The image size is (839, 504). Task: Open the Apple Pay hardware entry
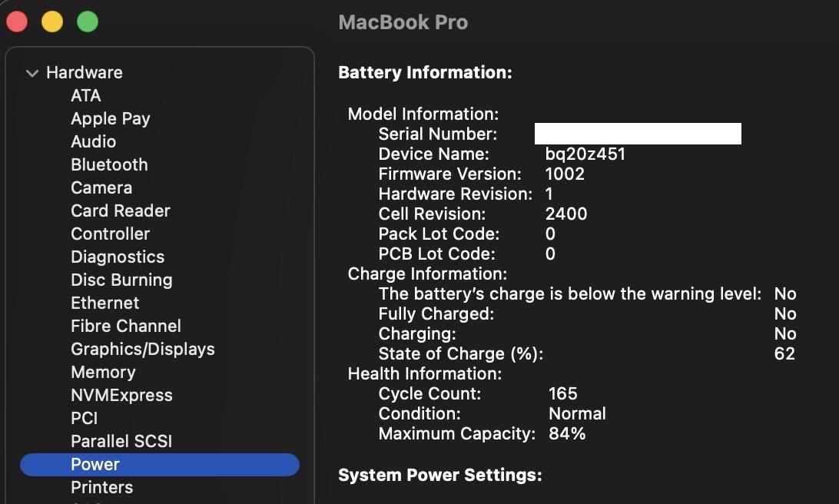pos(110,118)
